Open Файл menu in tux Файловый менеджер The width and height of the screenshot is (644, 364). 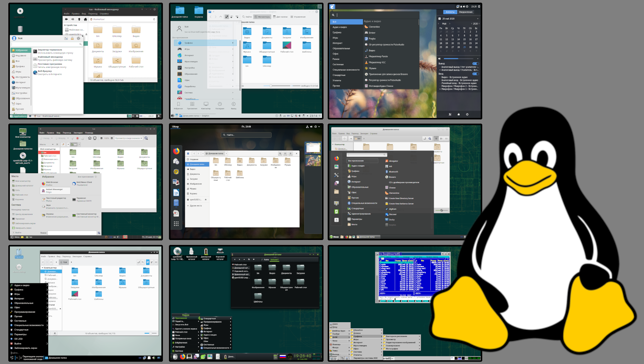[67, 14]
